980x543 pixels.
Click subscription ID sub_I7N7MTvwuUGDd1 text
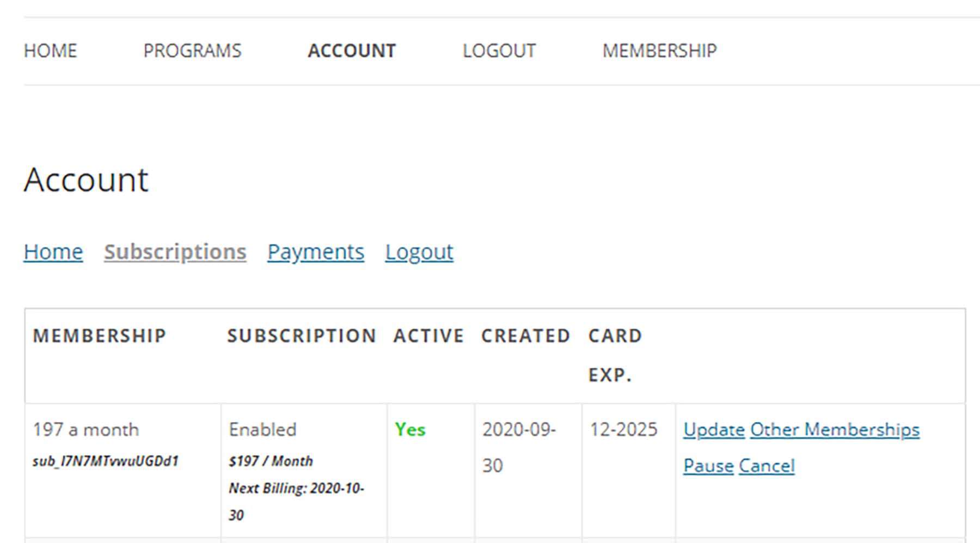tap(106, 461)
